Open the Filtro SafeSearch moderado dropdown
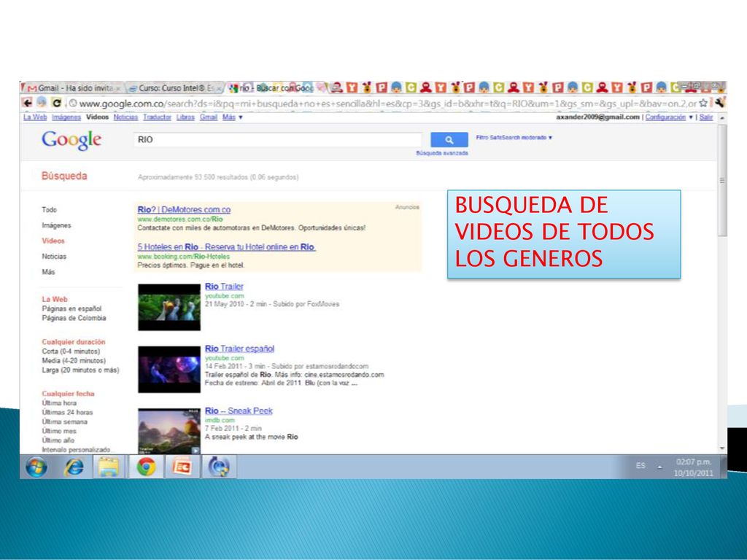 tap(514, 138)
